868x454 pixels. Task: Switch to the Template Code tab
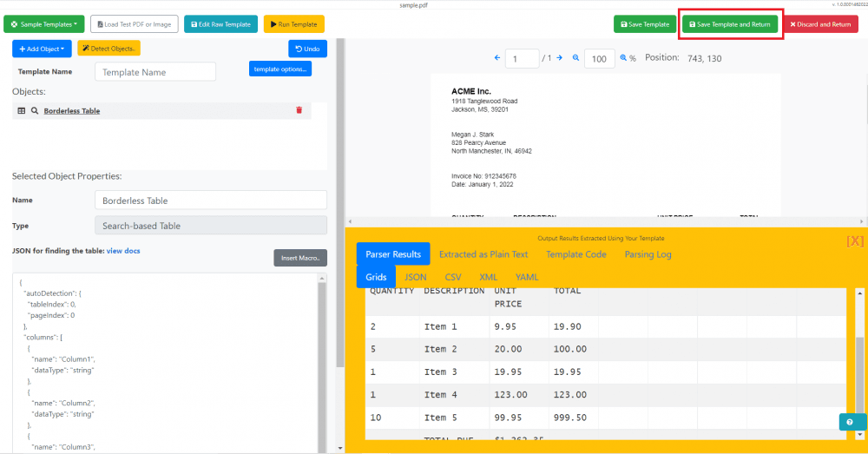575,254
